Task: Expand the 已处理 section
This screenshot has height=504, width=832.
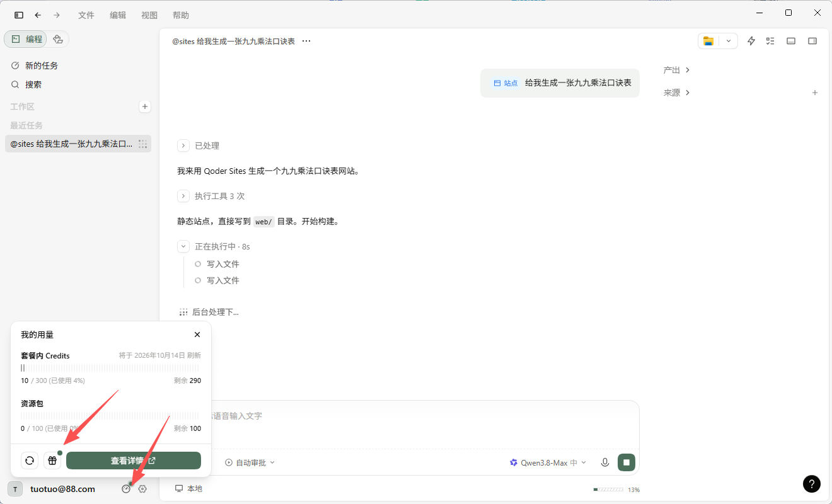Action: (x=183, y=146)
